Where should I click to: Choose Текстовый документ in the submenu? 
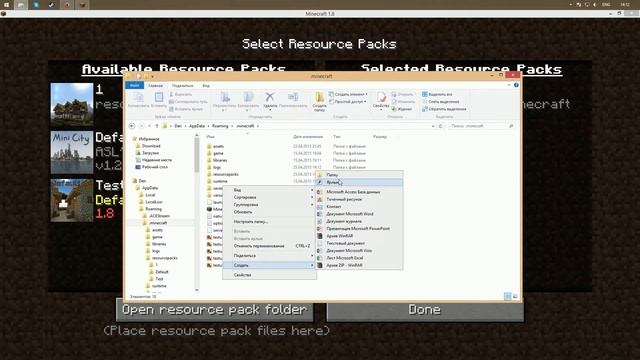click(x=360, y=243)
